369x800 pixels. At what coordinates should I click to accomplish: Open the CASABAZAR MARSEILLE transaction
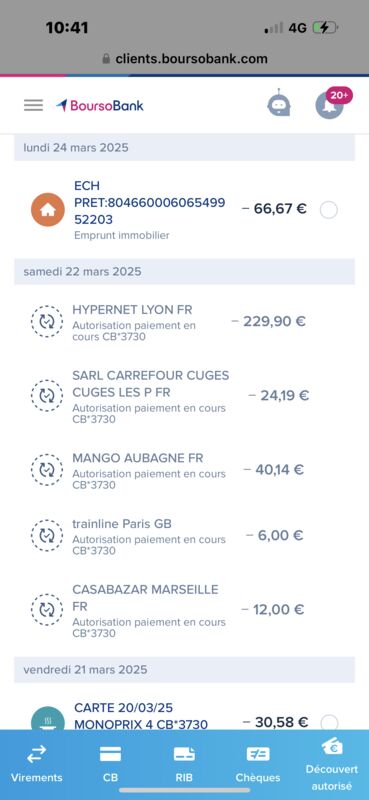[184, 610]
